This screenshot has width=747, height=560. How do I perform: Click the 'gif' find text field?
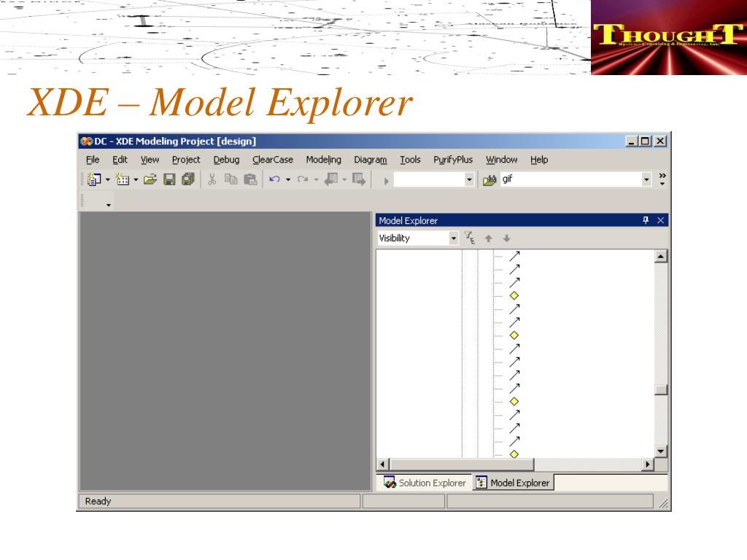tap(570, 179)
